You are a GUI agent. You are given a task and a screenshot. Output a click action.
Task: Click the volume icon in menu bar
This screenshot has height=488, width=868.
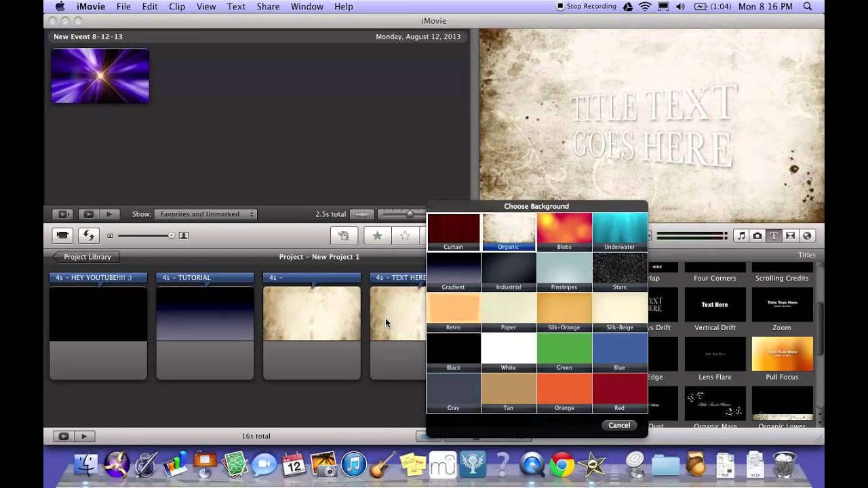click(x=681, y=6)
